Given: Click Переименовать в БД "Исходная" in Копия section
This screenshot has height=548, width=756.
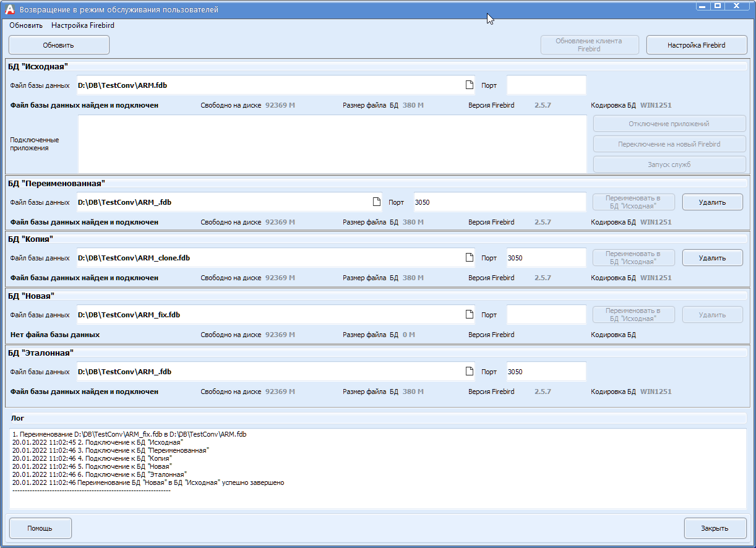Looking at the screenshot, I should coord(633,257).
